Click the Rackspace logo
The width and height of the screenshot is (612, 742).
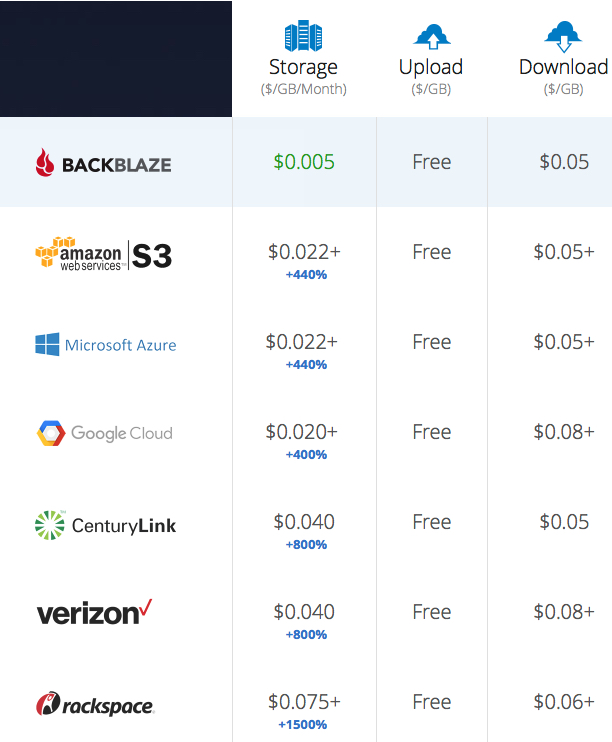click(95, 704)
